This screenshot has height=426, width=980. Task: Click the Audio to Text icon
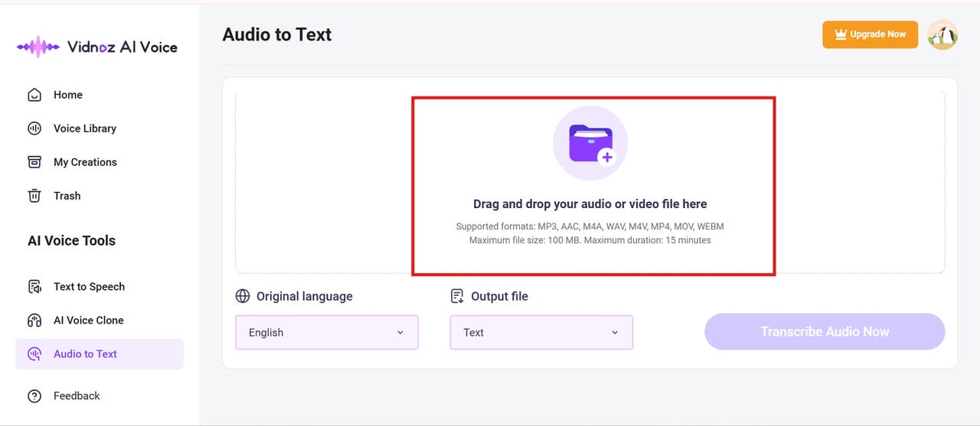[34, 354]
